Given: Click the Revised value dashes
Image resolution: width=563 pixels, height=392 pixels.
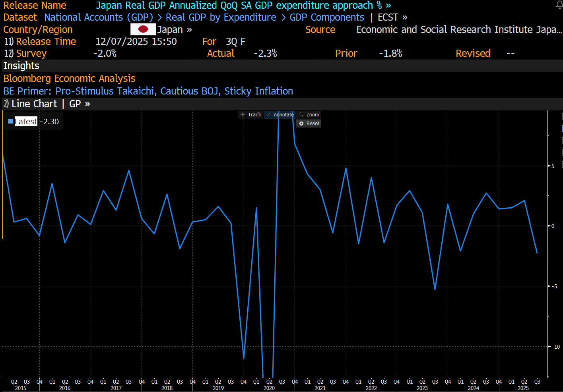Looking at the screenshot, I should [511, 54].
